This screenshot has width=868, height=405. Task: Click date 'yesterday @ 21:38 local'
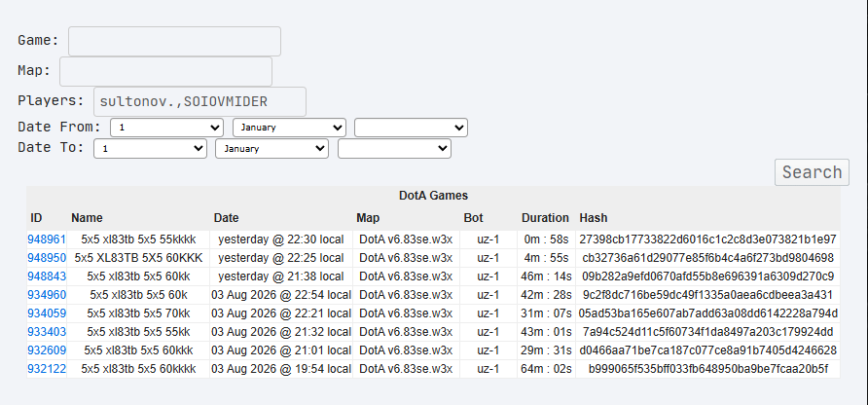pyautogui.click(x=281, y=276)
